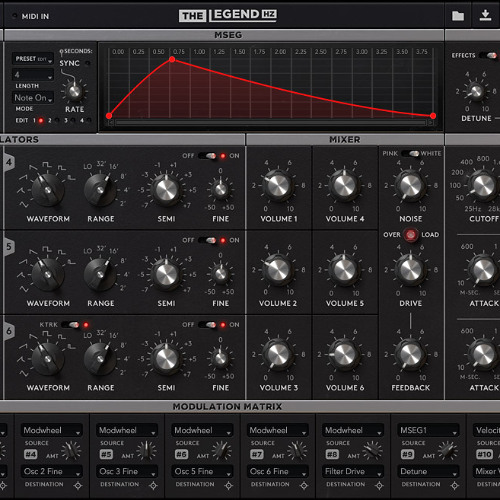
Task: Click the AMT knob of slot #9
Action: (447, 451)
